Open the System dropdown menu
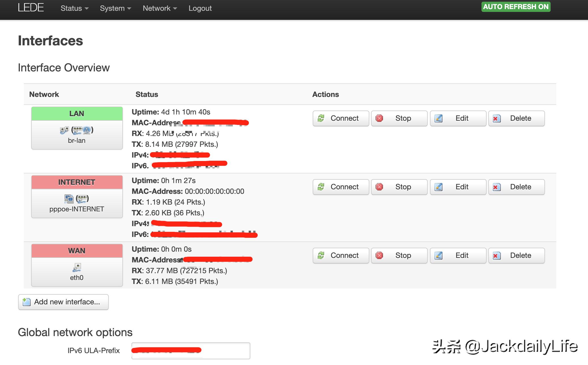Image resolution: width=588 pixels, height=365 pixels. 115,8
